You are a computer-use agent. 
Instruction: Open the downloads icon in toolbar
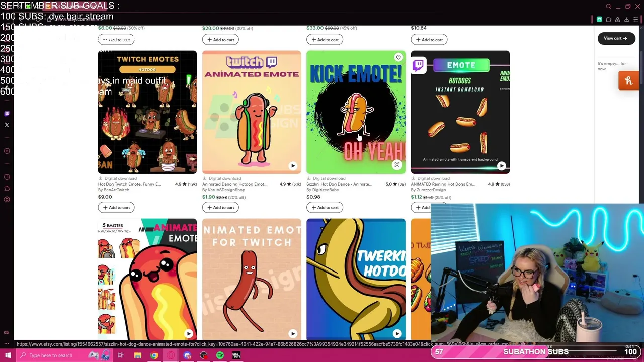tap(626, 20)
